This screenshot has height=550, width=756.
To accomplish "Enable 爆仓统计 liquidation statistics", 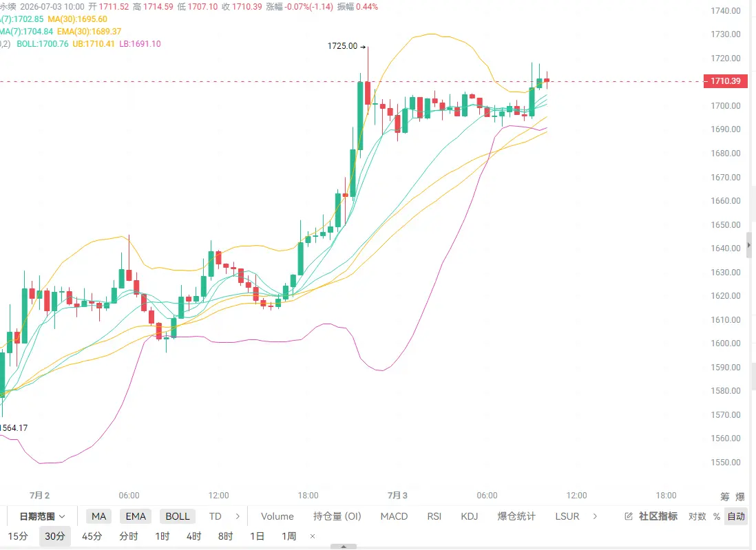I will (516, 516).
